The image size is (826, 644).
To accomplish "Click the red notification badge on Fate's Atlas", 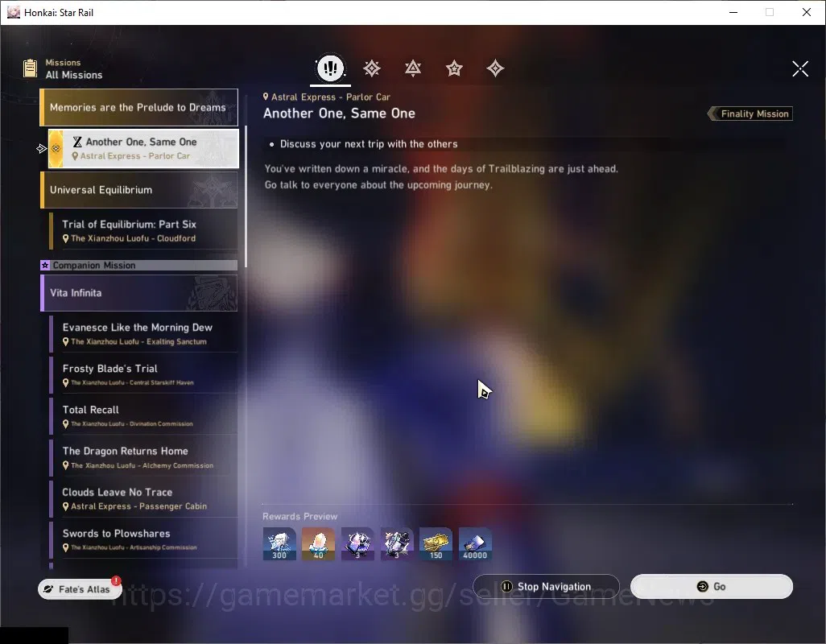I will 116,580.
